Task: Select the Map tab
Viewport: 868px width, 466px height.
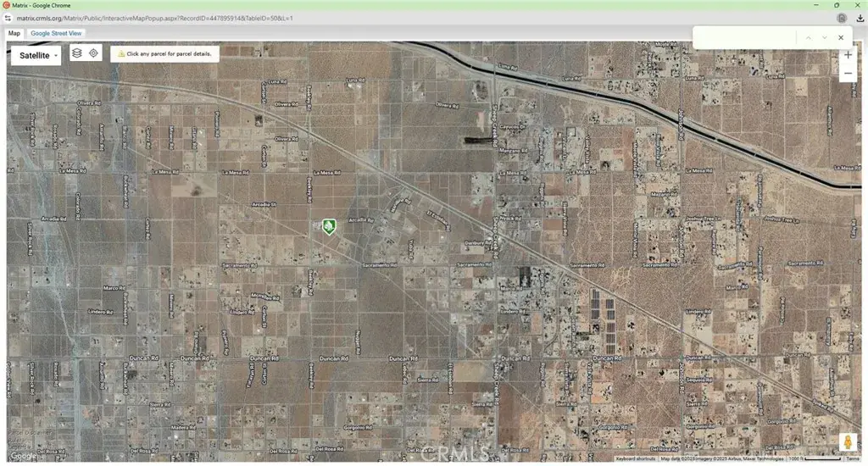Action: 14,33
